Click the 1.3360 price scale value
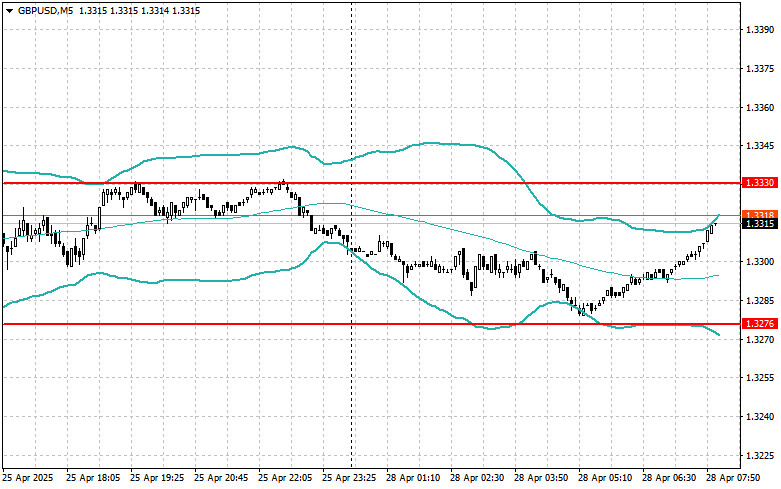The width and height of the screenshot is (781, 489). click(760, 108)
